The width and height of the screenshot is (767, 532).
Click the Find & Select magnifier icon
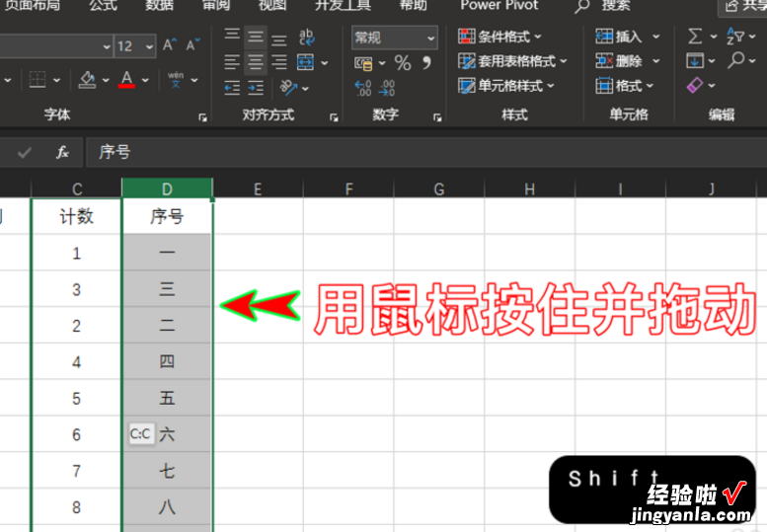point(735,60)
